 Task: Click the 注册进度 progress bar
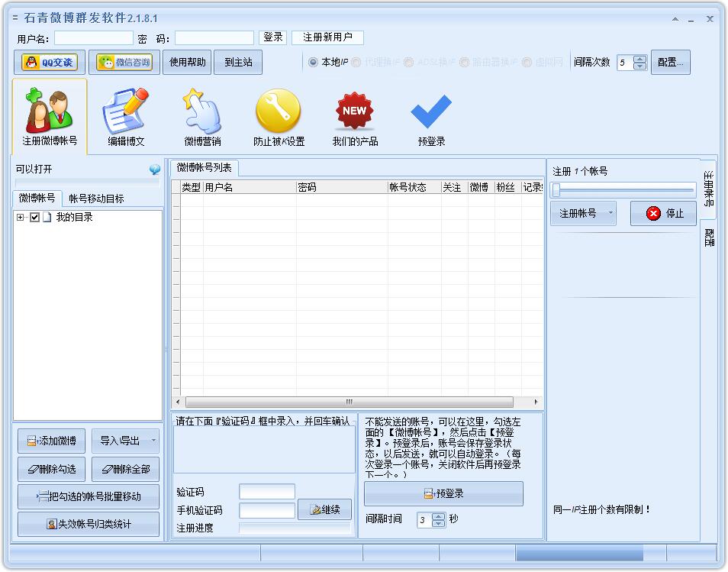295,528
